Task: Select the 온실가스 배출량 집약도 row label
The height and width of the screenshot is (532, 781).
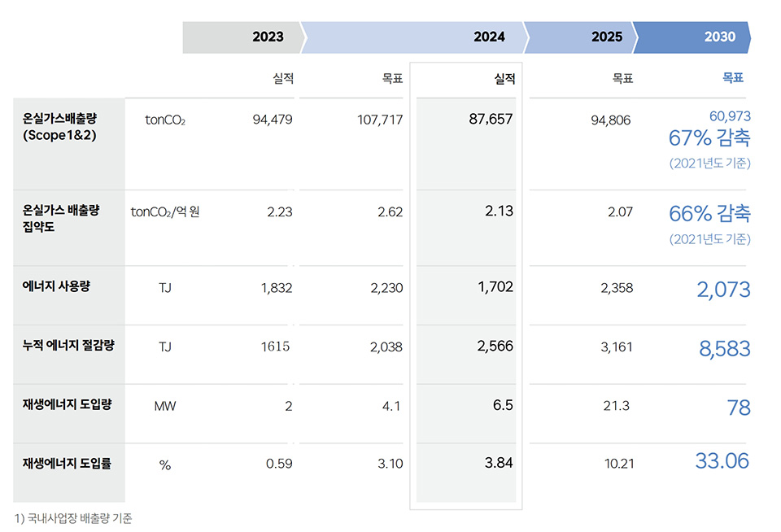Action: coord(61,219)
